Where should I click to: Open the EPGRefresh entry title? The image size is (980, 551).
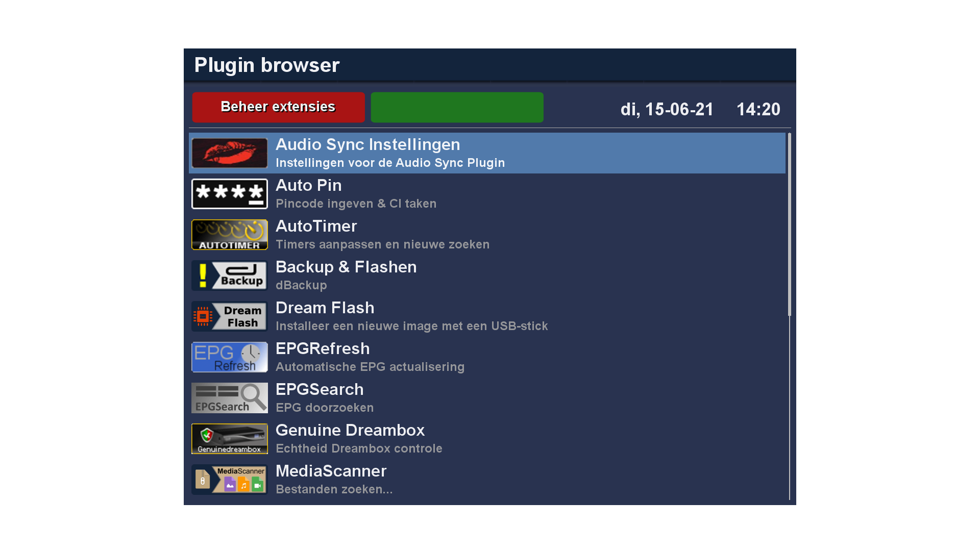coord(323,348)
